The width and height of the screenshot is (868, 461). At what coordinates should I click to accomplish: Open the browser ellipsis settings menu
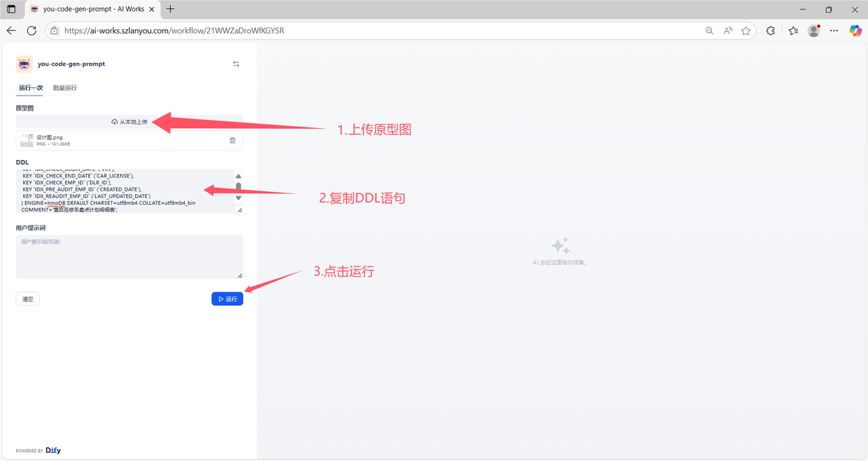[833, 30]
